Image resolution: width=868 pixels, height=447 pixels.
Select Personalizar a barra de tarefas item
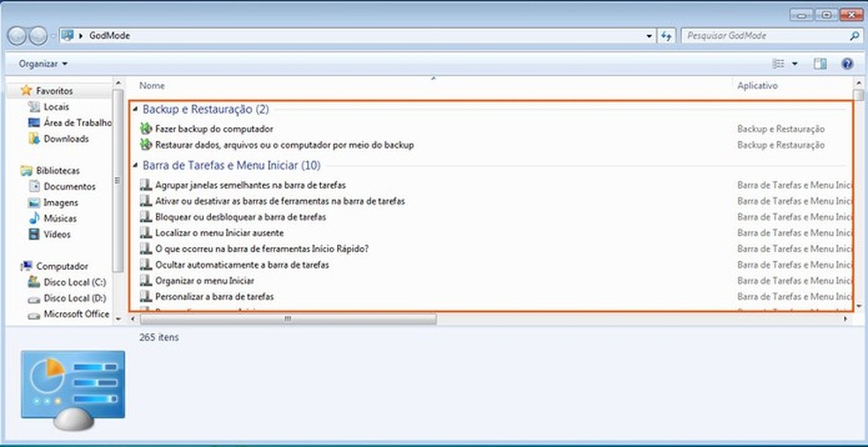point(214,296)
